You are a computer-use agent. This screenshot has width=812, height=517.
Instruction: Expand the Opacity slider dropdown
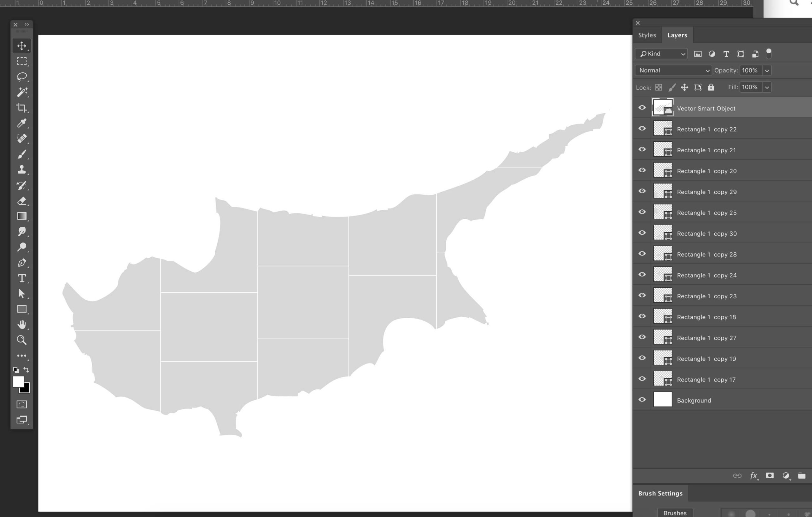tap(767, 70)
